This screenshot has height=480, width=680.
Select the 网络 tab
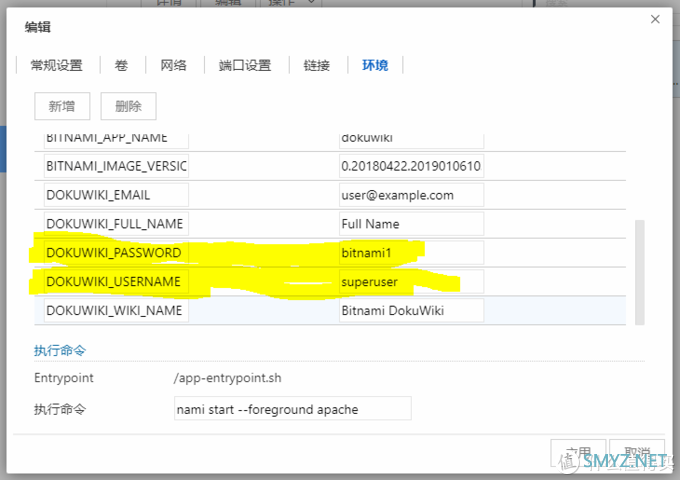[x=173, y=65]
